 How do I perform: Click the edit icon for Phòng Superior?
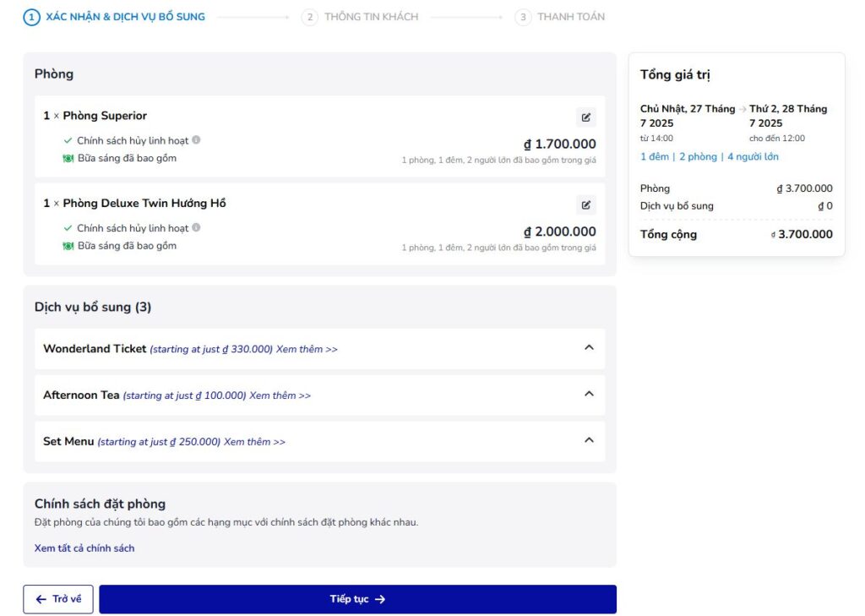585,117
